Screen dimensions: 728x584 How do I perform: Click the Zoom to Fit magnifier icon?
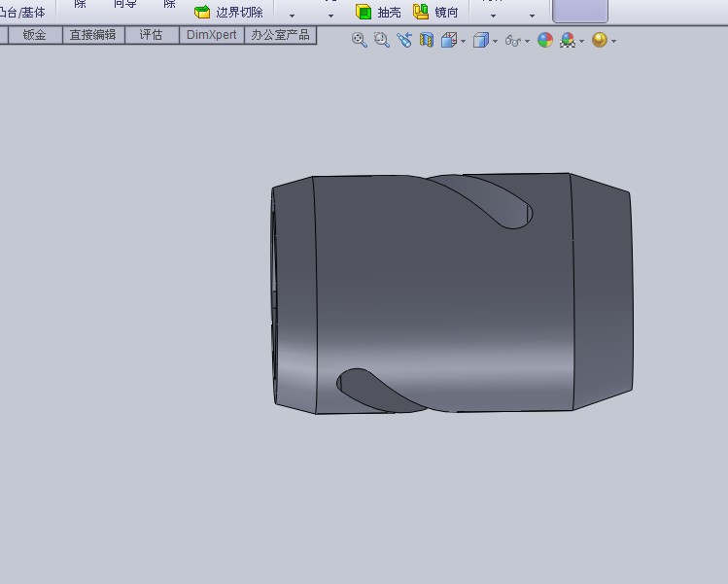(x=359, y=40)
